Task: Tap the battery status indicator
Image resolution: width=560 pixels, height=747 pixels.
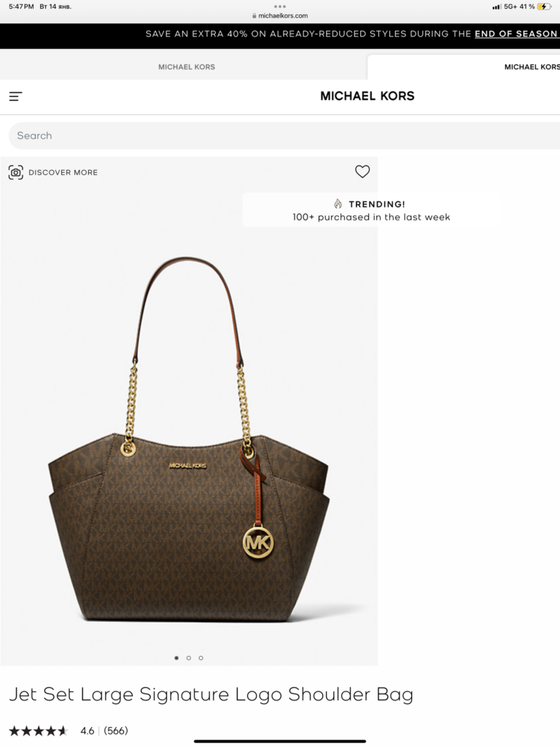Action: click(544, 7)
